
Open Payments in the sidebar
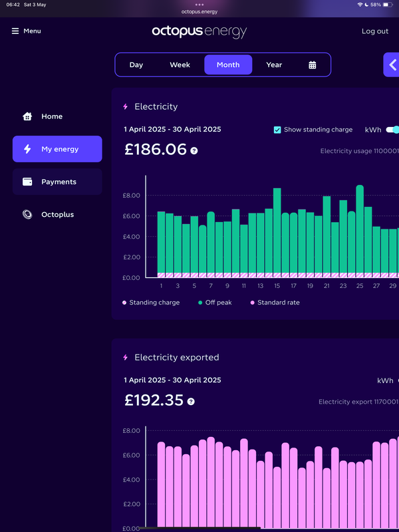tap(57, 182)
